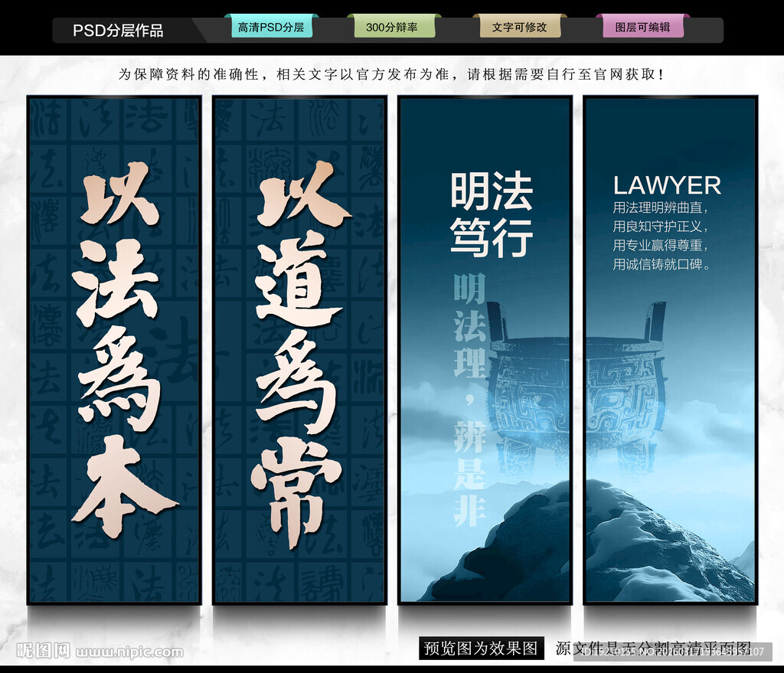The image size is (784, 673).
Task: Expand the top disclaimer notice text
Action: (392, 73)
